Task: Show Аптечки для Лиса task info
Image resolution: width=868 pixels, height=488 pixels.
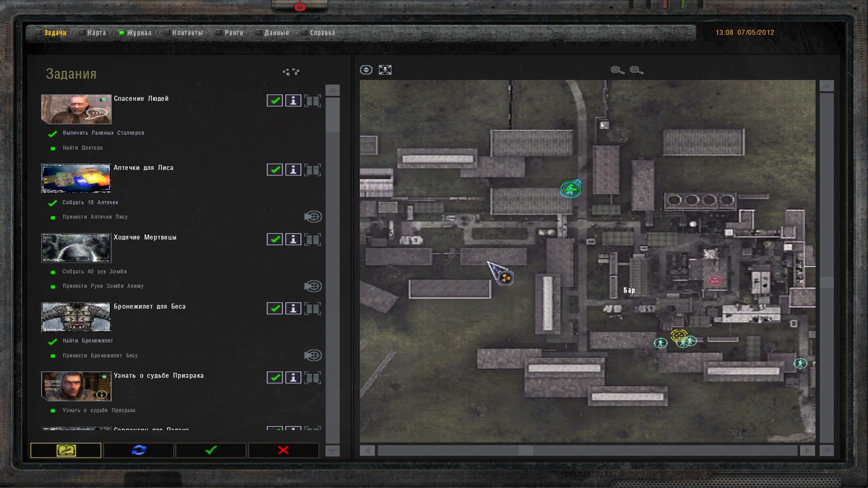Action: point(293,170)
